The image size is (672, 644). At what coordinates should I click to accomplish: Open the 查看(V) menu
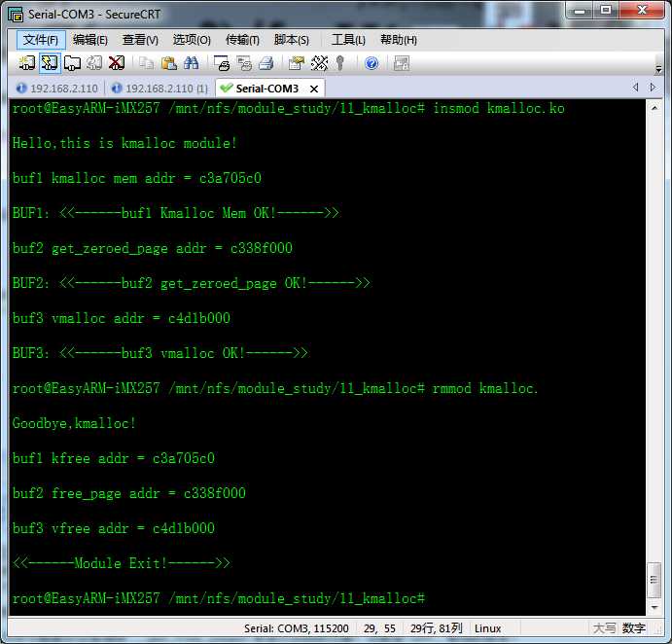(x=140, y=40)
